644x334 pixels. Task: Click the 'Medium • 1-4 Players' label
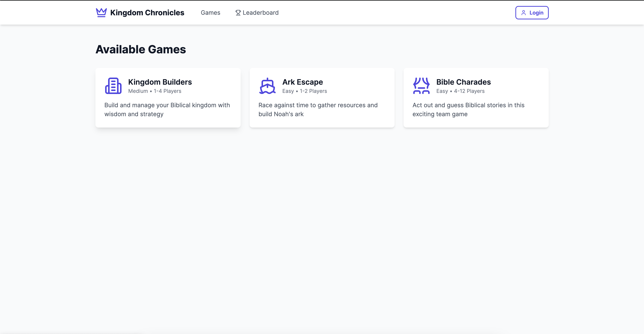click(155, 91)
